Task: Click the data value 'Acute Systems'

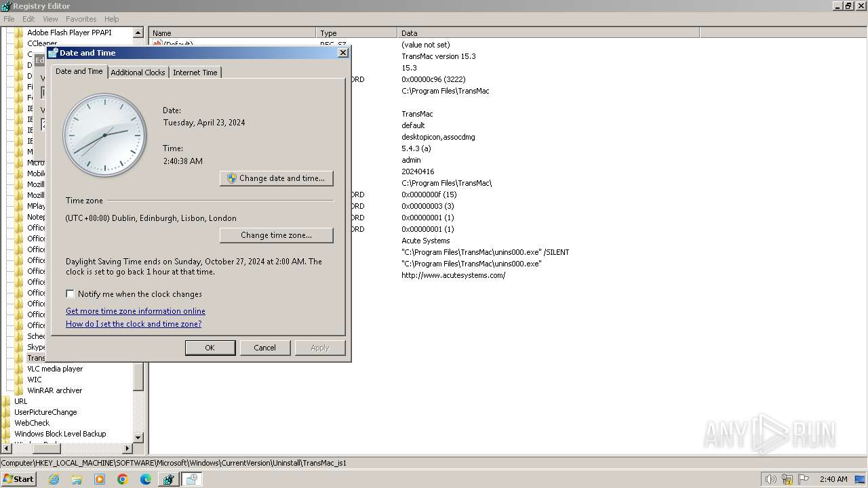Action: click(x=426, y=241)
